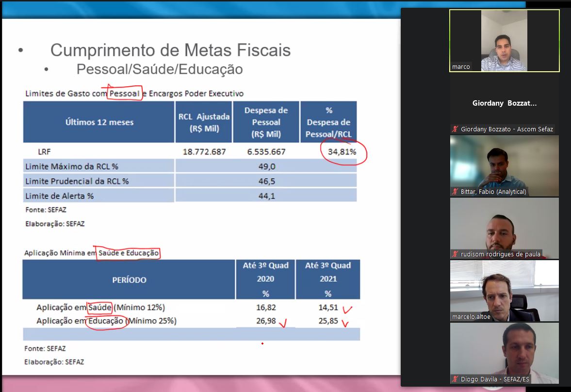Click the 'Limite Prudencial da RCL %' label
Viewport: 571px width, 392px height.
click(x=77, y=181)
